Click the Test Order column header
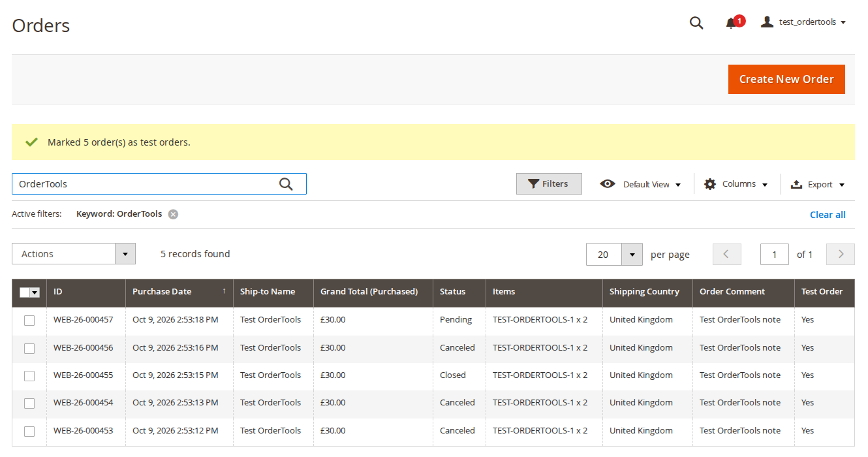 coord(825,292)
